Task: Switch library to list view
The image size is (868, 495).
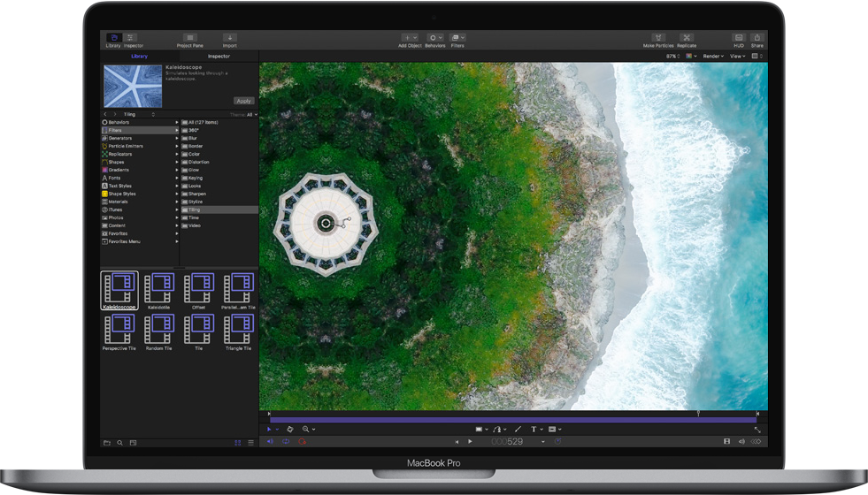Action: coord(250,442)
